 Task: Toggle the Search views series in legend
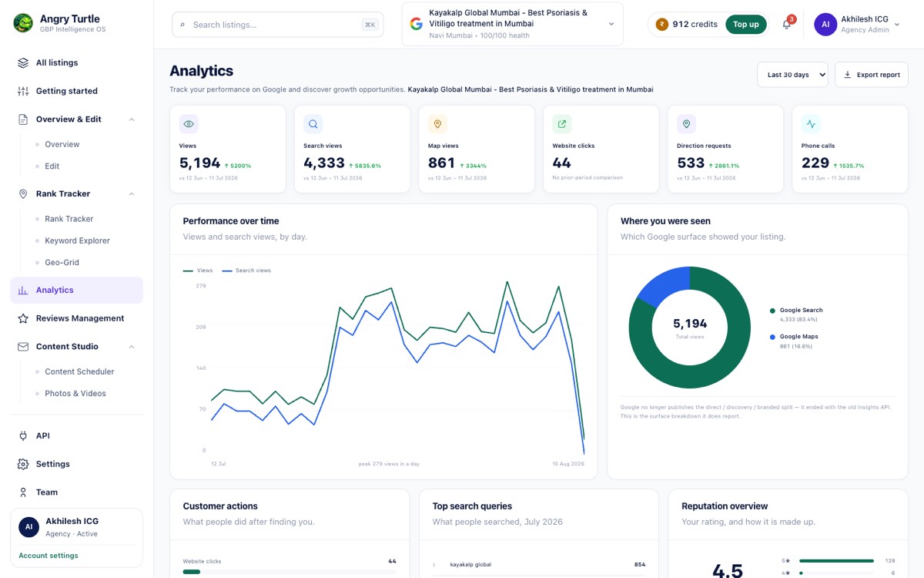point(246,271)
